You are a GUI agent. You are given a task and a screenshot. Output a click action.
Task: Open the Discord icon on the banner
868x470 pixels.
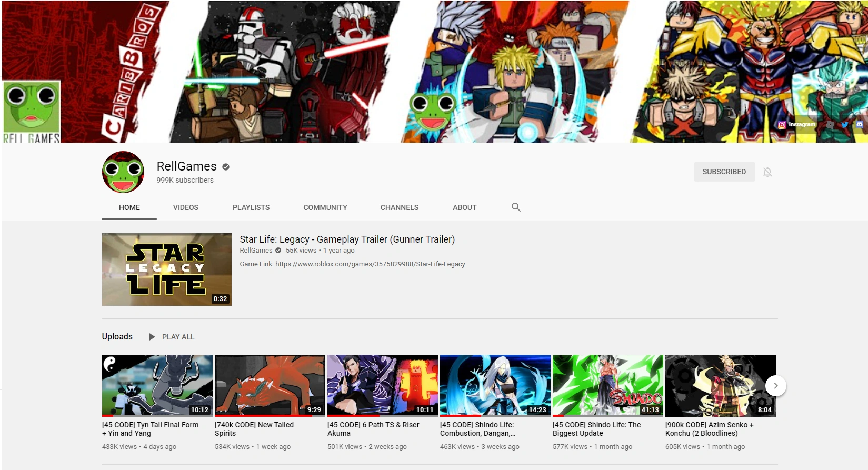(x=860, y=125)
